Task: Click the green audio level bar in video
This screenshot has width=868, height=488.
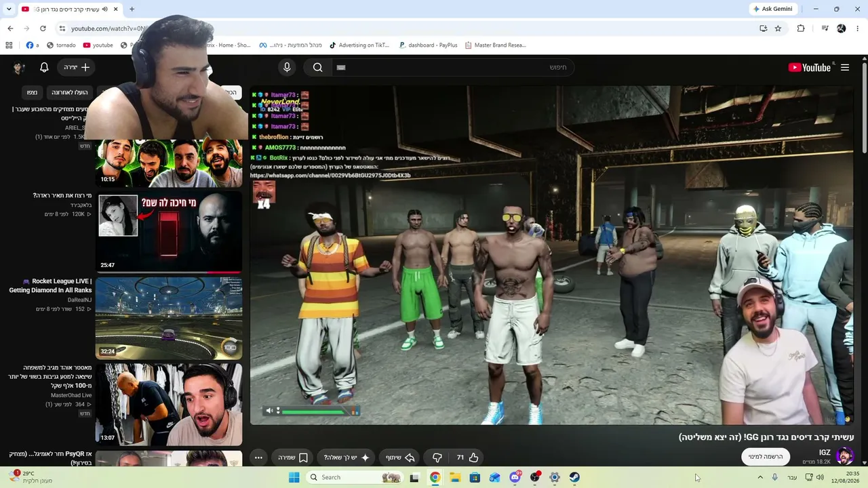Action: click(x=313, y=411)
